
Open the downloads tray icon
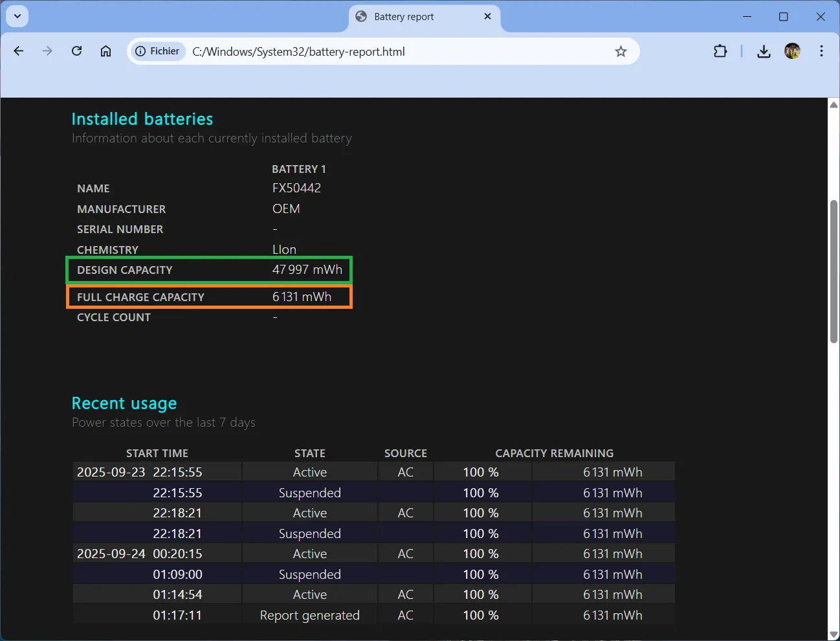(764, 51)
